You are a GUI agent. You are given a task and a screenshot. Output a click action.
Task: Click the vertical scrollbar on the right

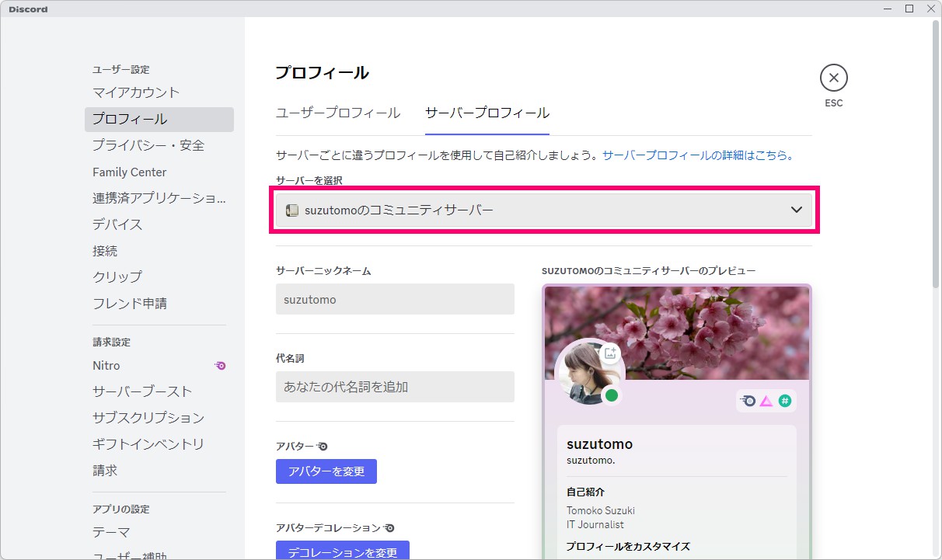click(x=936, y=155)
